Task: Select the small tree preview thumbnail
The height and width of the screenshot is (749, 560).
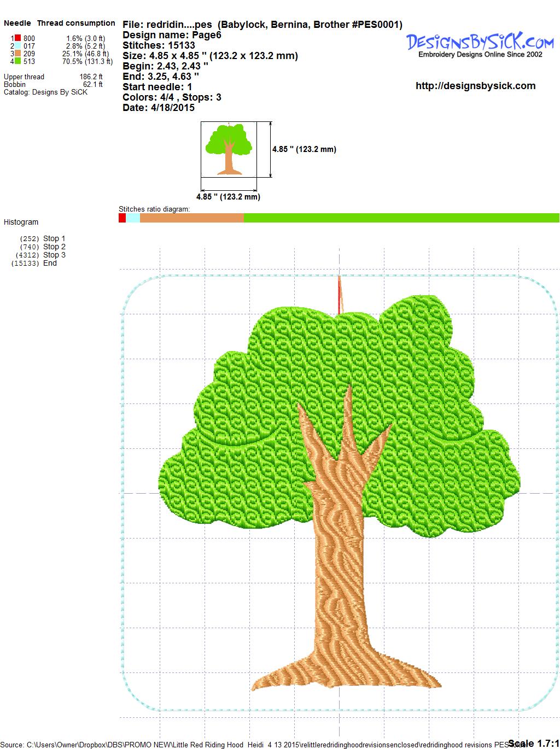Action: pyautogui.click(x=228, y=149)
